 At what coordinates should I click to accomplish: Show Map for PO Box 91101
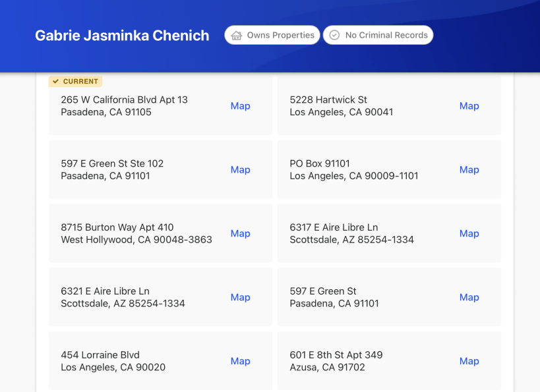[469, 170]
